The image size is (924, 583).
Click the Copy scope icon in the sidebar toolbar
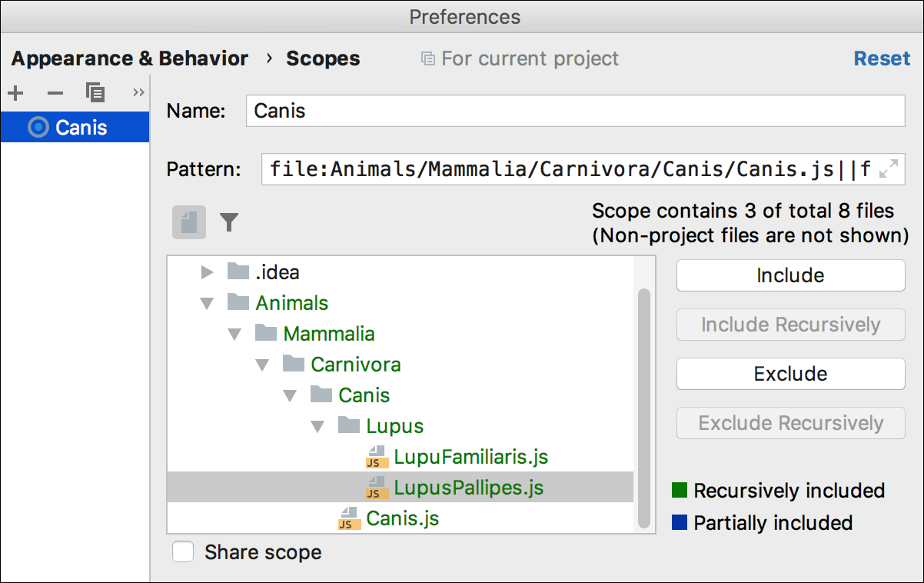pyautogui.click(x=95, y=92)
